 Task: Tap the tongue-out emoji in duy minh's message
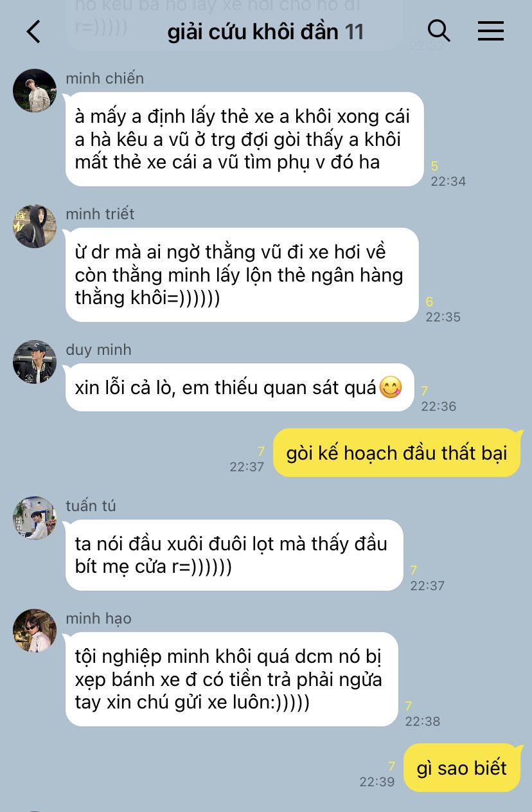tap(391, 387)
